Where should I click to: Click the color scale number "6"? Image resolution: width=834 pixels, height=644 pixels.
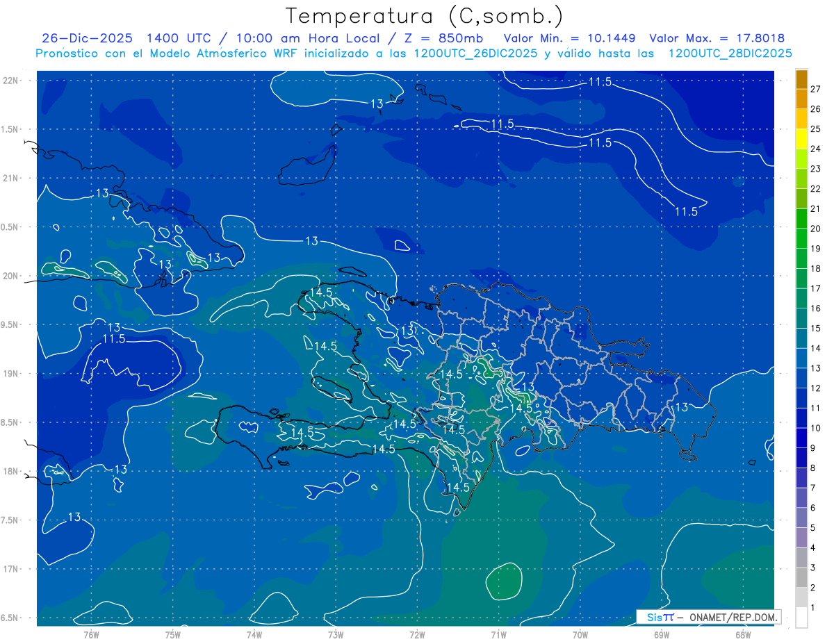[x=813, y=508]
